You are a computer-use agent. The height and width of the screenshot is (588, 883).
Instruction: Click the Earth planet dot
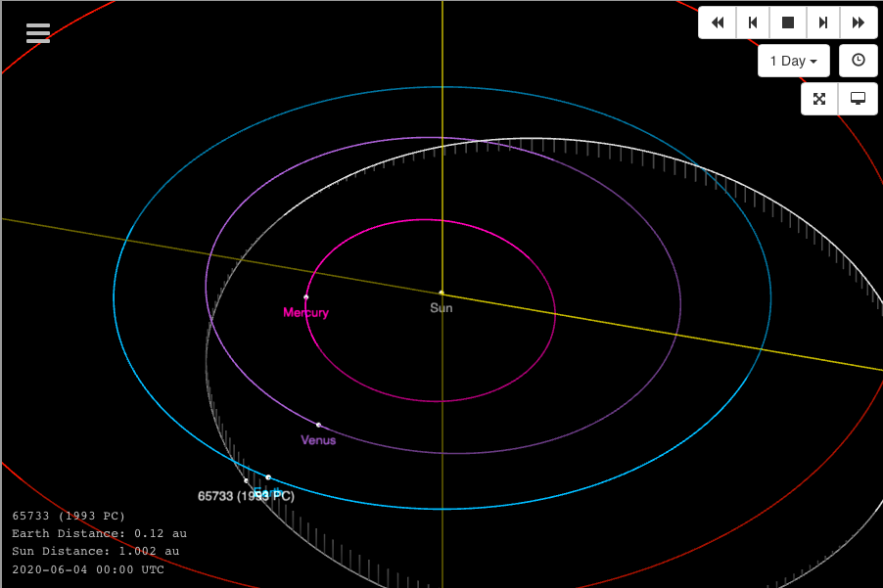268,477
